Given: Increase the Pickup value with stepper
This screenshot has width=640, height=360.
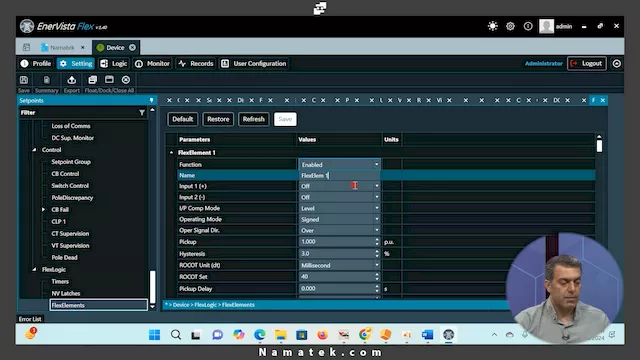Looking at the screenshot, I should coord(377,240).
